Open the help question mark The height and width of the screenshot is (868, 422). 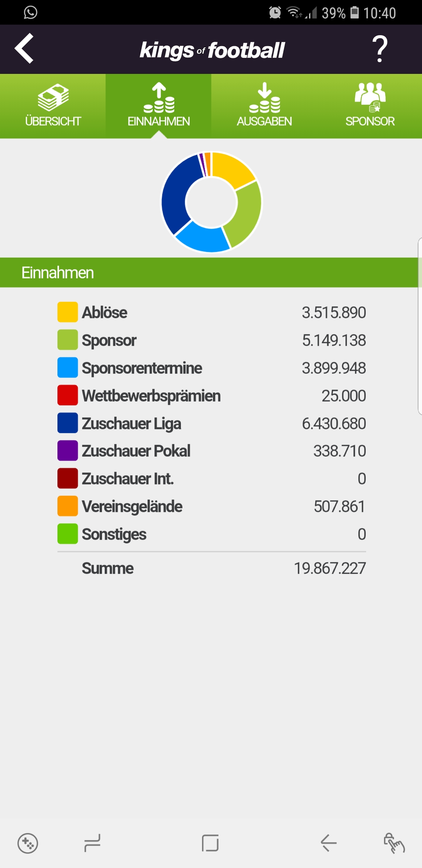tap(379, 48)
